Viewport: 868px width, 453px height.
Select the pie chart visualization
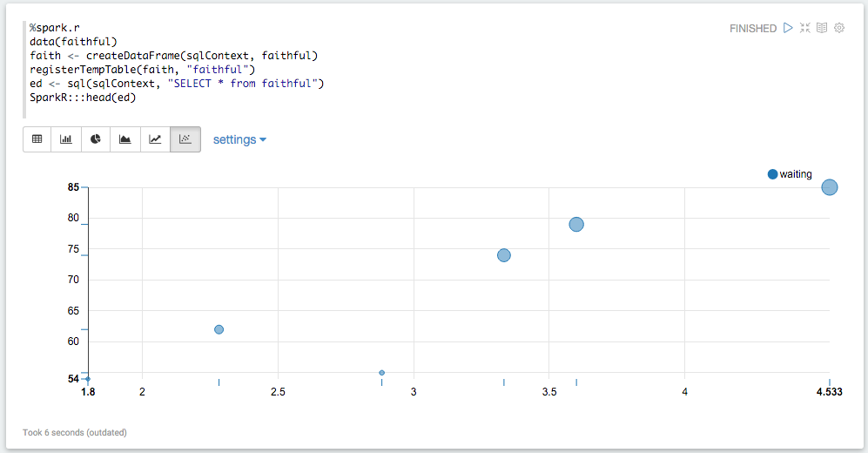[96, 139]
